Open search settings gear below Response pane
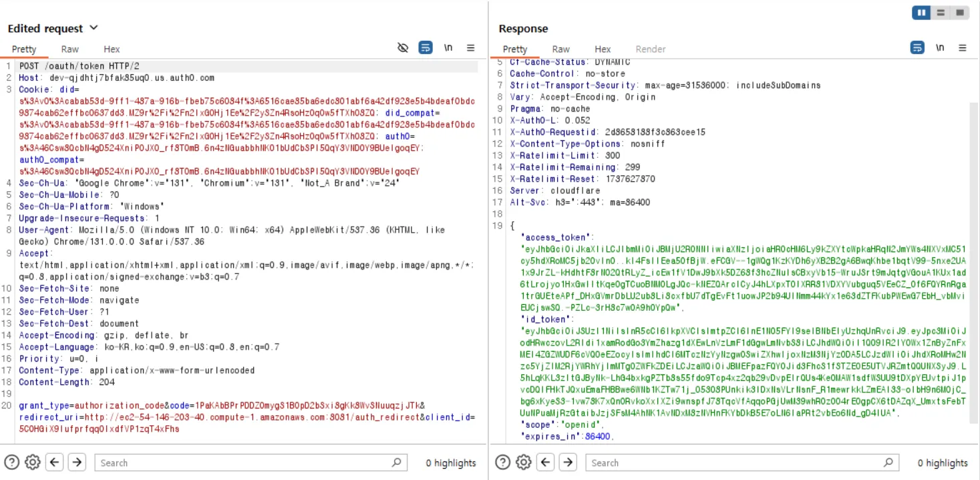The height and width of the screenshot is (480, 980). 524,462
